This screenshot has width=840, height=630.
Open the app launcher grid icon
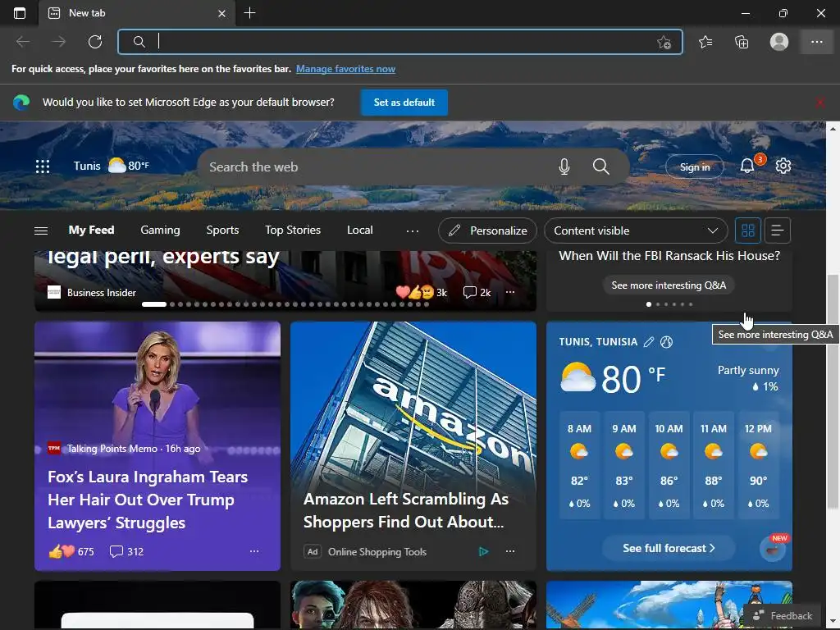[43, 167]
